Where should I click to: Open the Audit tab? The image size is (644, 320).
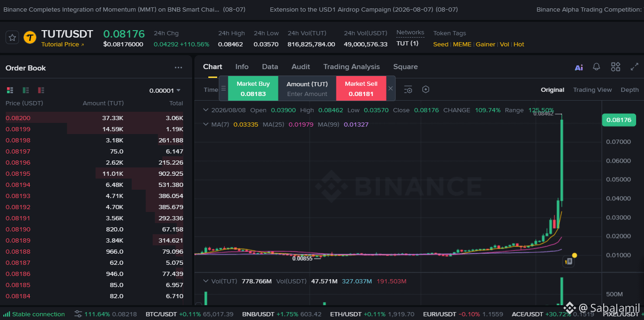pos(301,67)
